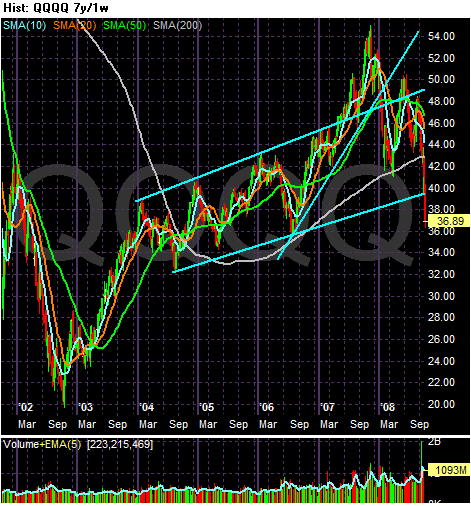Click the 52.00 price axis label
Viewport: 471px width, 506px height.
(x=441, y=58)
